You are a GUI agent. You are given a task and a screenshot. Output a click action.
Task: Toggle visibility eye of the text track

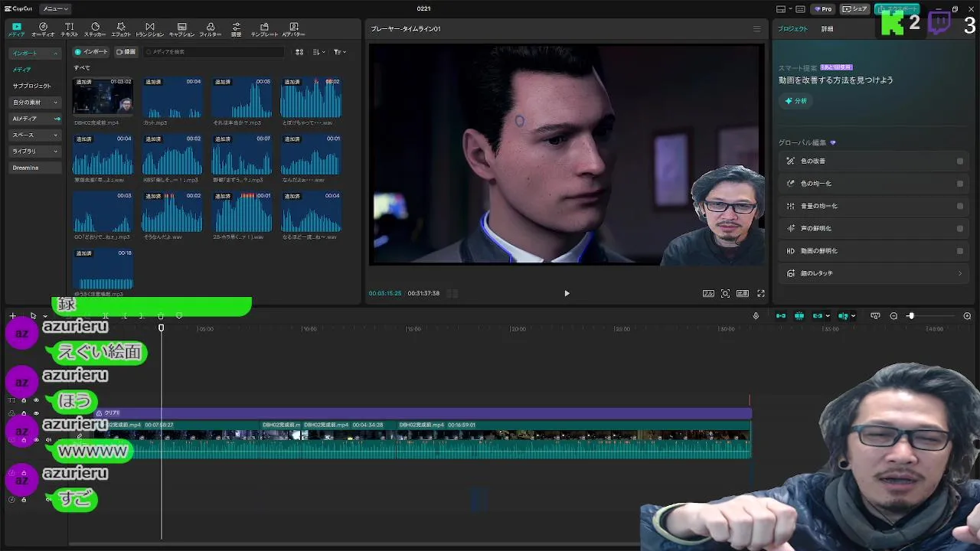[36, 400]
